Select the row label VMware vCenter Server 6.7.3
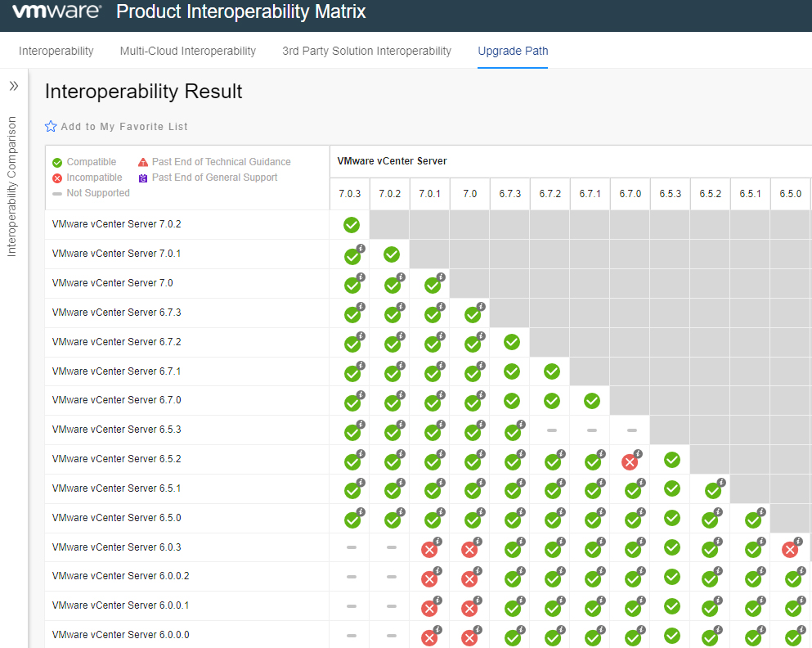The height and width of the screenshot is (648, 812). 116,313
